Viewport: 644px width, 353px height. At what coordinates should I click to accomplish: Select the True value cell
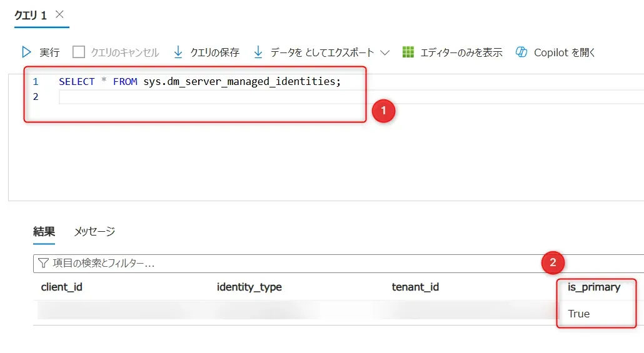[579, 314]
